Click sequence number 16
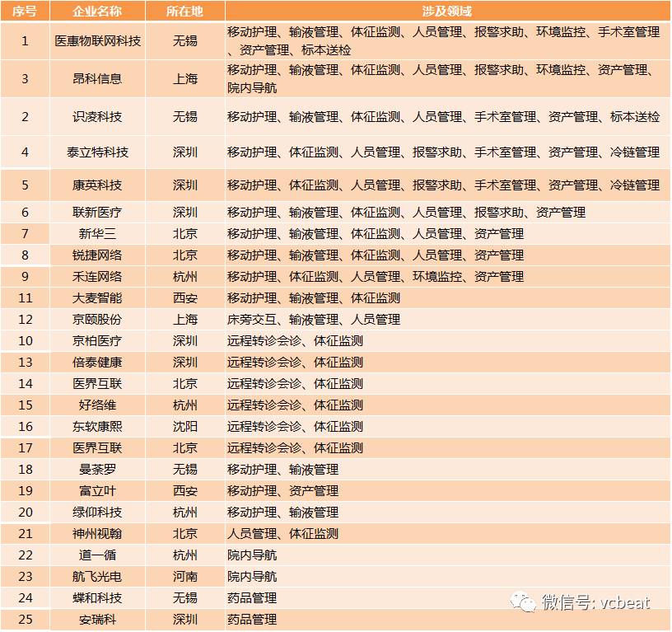 click(25, 426)
